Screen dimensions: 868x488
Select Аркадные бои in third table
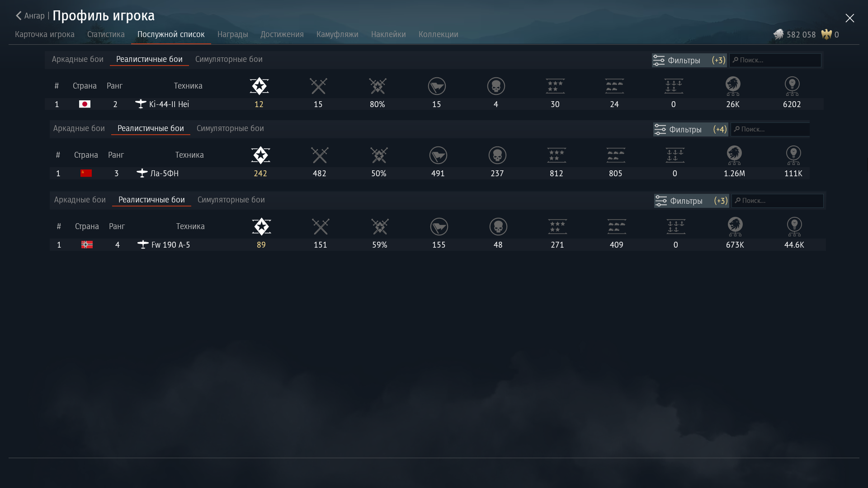point(80,200)
